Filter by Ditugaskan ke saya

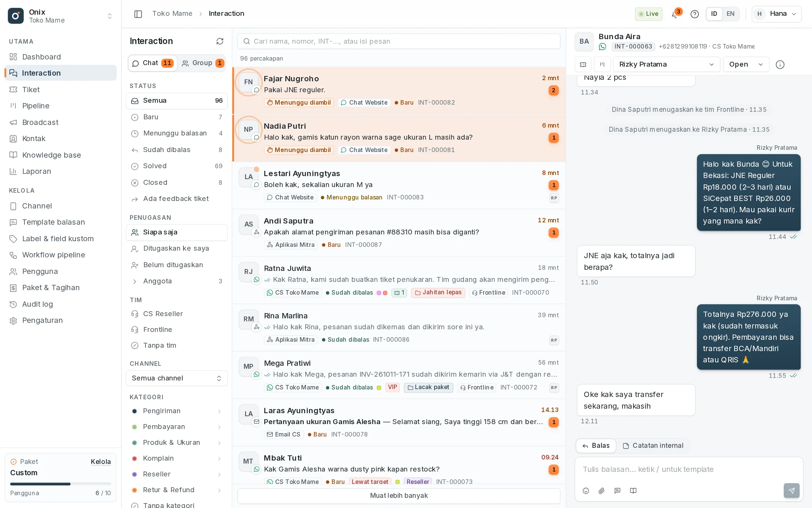(x=177, y=248)
